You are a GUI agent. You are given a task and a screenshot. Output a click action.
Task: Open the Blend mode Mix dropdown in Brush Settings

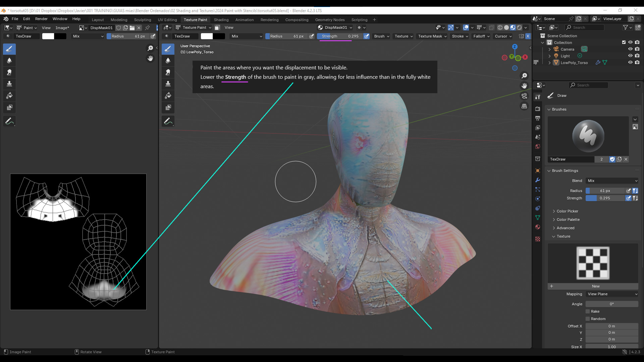click(612, 181)
